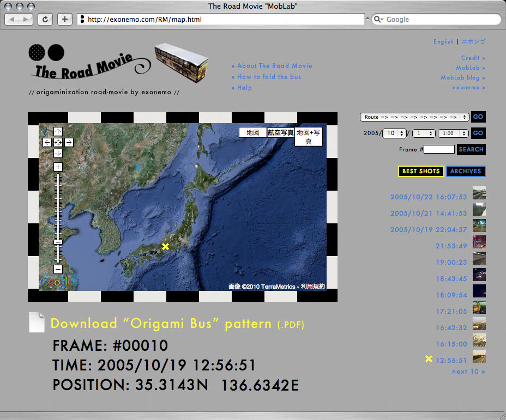
Task: Switch map to 航空写真 satellite view
Action: click(280, 132)
